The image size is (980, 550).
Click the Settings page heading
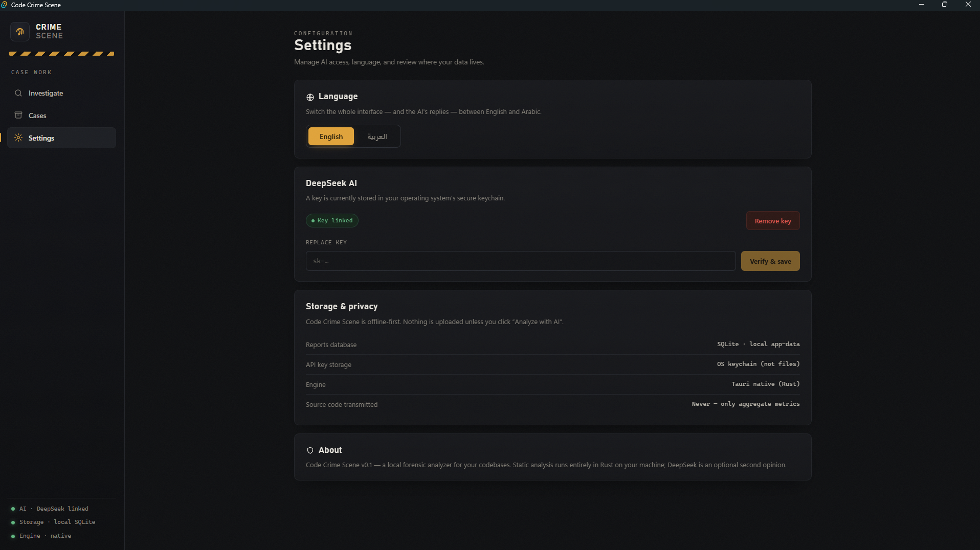pos(323,45)
